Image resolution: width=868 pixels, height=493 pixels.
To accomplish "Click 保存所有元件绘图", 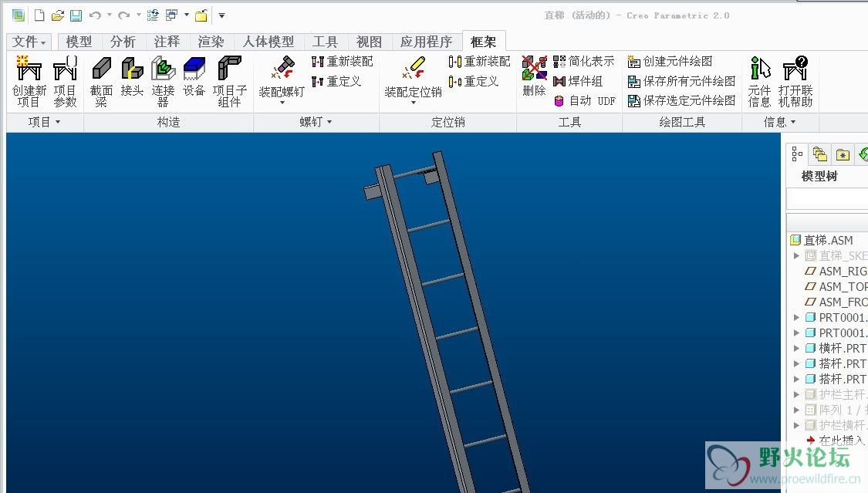I will pyautogui.click(x=681, y=81).
